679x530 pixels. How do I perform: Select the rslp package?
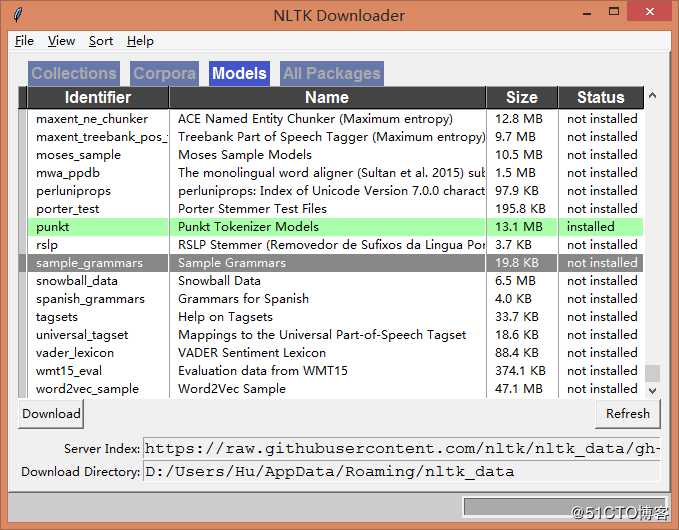(47, 245)
